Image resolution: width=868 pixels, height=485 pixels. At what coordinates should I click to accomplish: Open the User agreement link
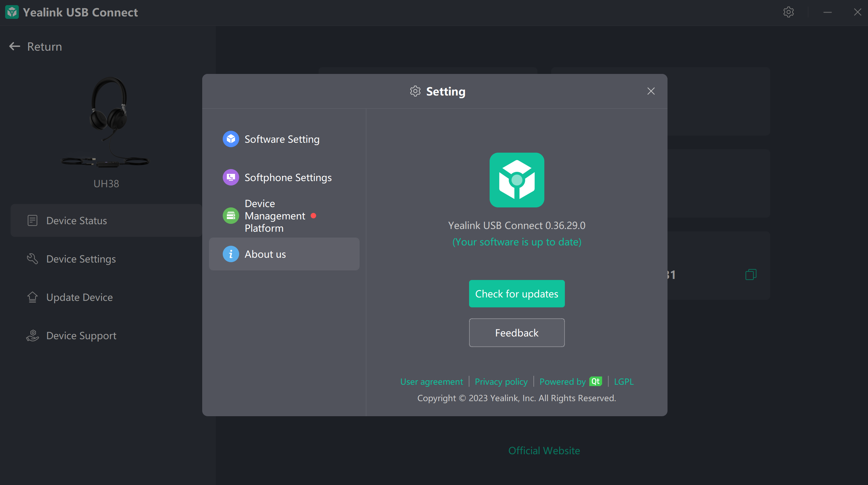(431, 381)
